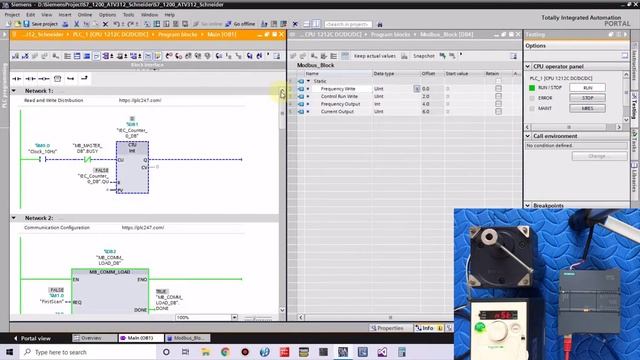Click the STOP button in CPU operator panel
The height and width of the screenshot is (360, 640).
click(x=587, y=98)
